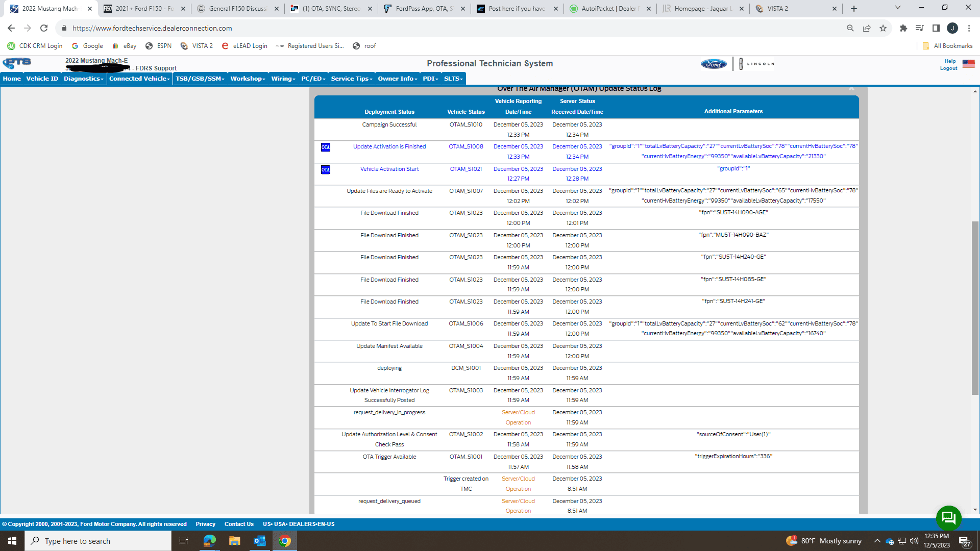The height and width of the screenshot is (551, 980).
Task: Click the PTS logo
Action: (17, 63)
